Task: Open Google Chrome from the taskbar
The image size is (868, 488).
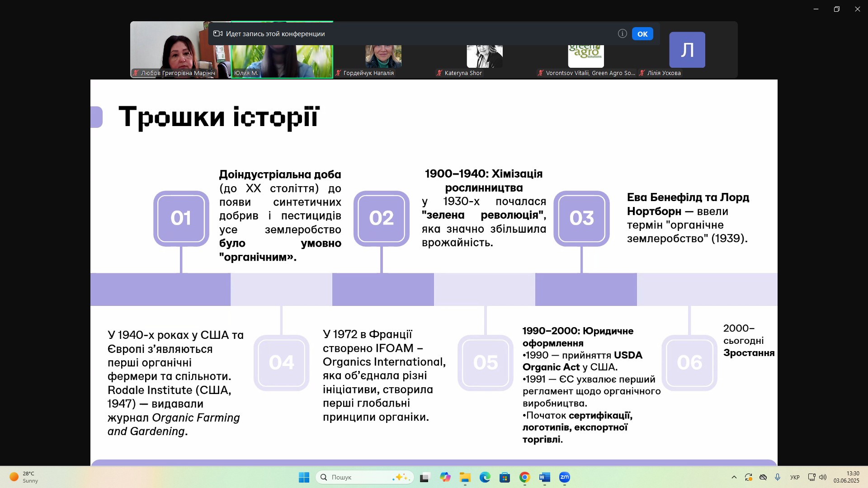Action: (525, 477)
